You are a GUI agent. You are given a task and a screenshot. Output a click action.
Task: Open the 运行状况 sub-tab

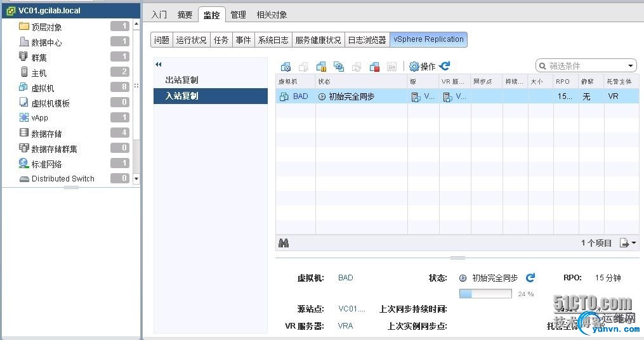pyautogui.click(x=192, y=40)
